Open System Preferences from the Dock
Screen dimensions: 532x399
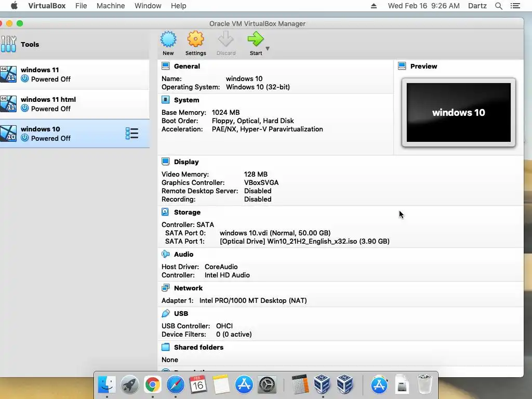(x=267, y=384)
